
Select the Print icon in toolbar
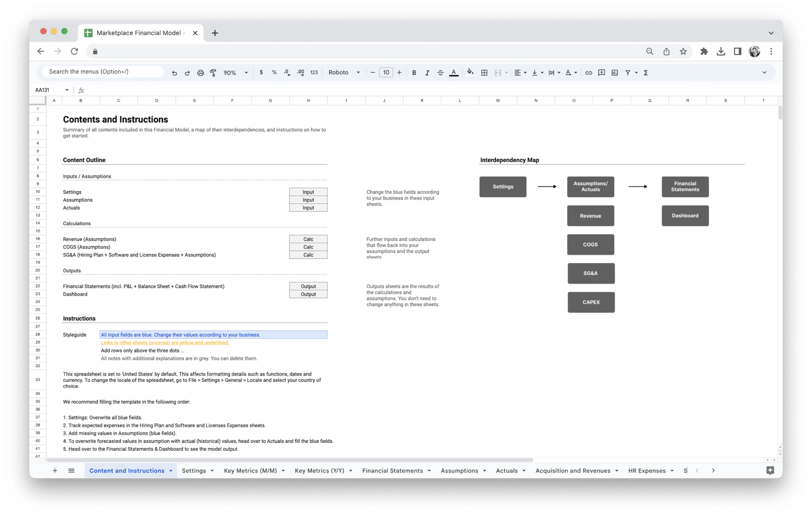point(200,72)
